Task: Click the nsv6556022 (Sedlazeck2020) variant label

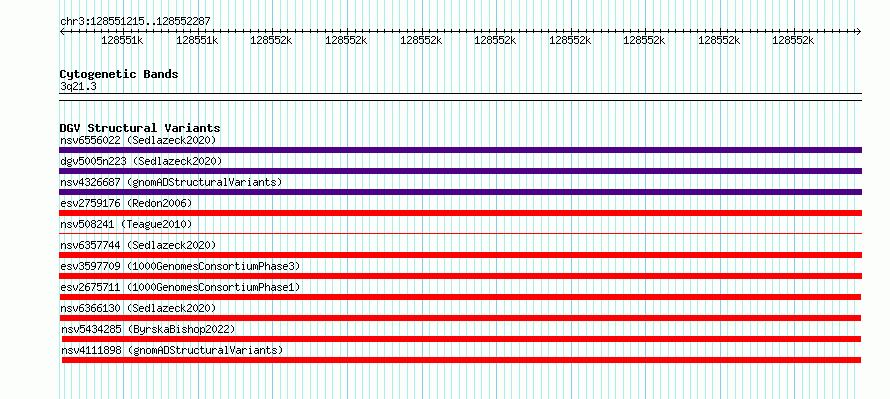Action: coord(138,140)
